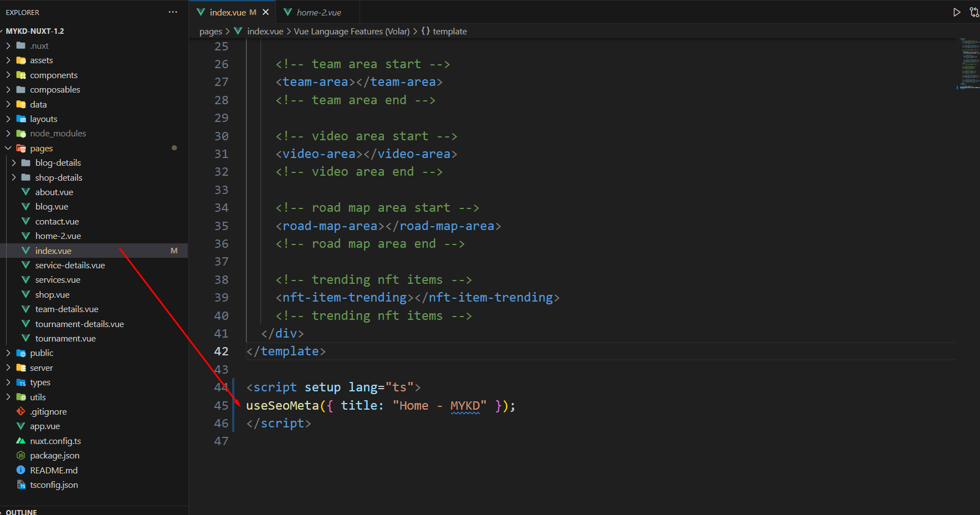The width and height of the screenshot is (980, 515).
Task: Click the source control compare icon at top right
Action: [973, 12]
